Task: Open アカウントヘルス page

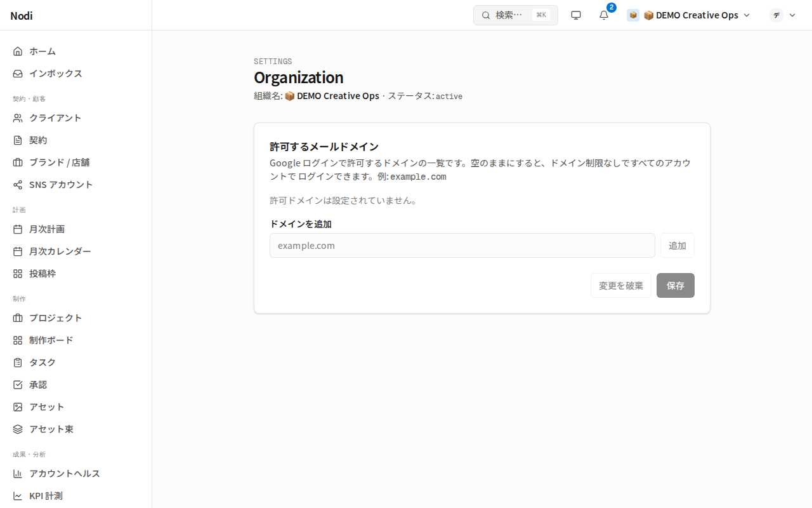Action: (76, 474)
